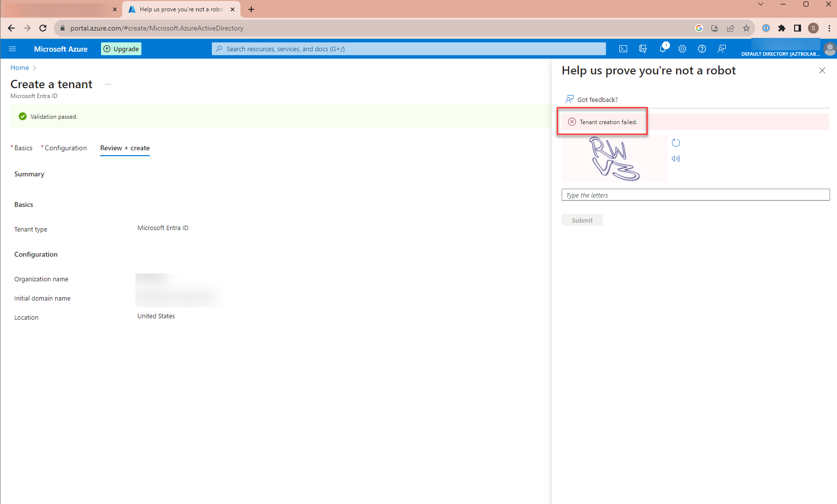This screenshot has width=837, height=504.
Task: Open the browser extensions puzzle menu
Action: (782, 28)
